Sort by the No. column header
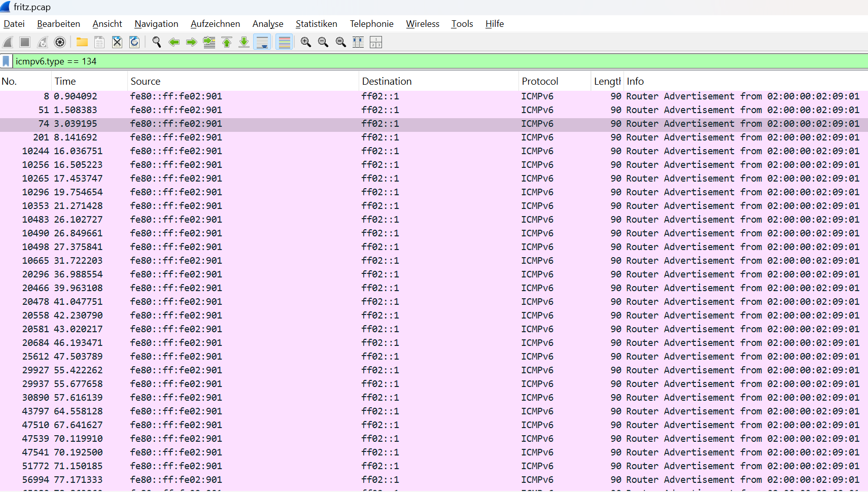This screenshot has height=492, width=868. [25, 81]
